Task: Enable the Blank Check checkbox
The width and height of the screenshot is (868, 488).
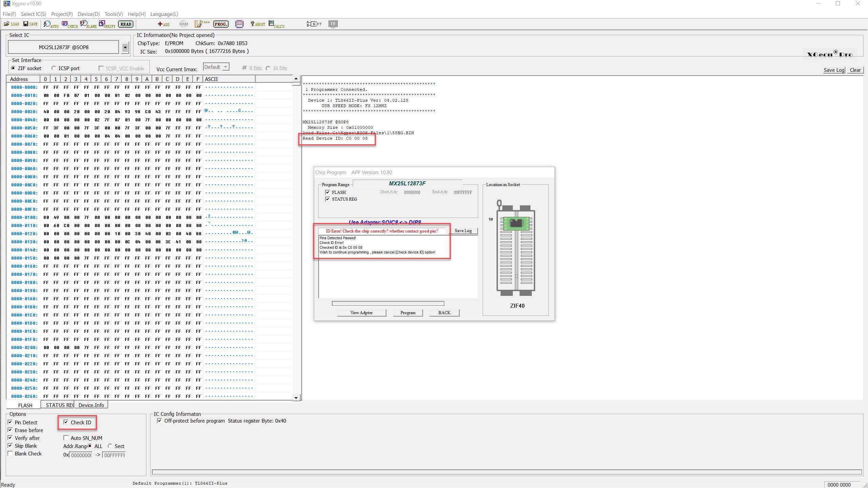Action: pyautogui.click(x=10, y=453)
